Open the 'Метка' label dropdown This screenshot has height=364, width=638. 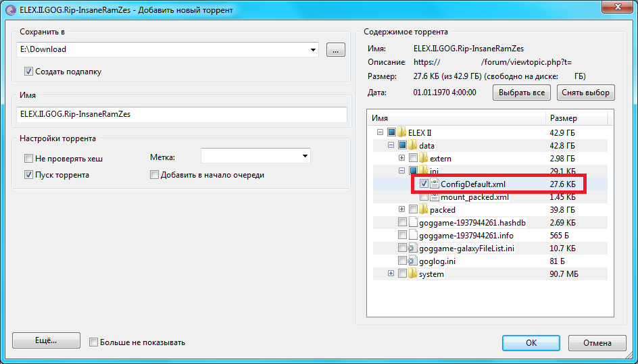tap(305, 156)
